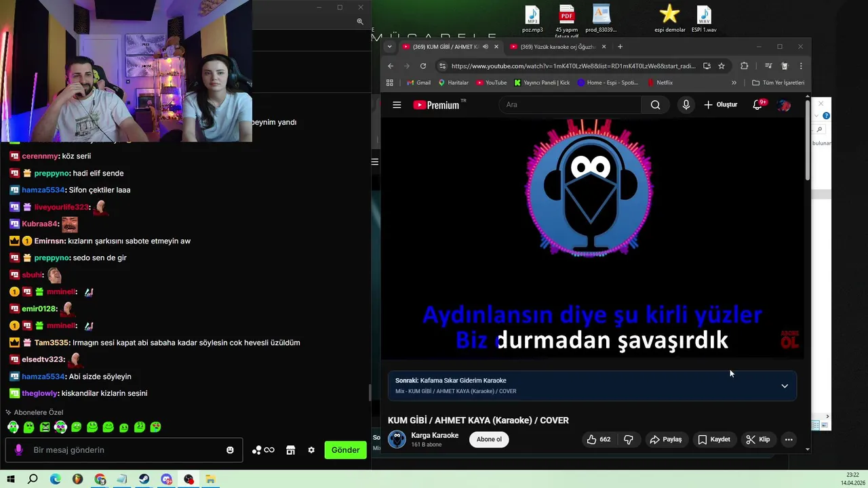This screenshot has width=868, height=488.
Task: Open a new Chrome tab
Action: pos(620,47)
